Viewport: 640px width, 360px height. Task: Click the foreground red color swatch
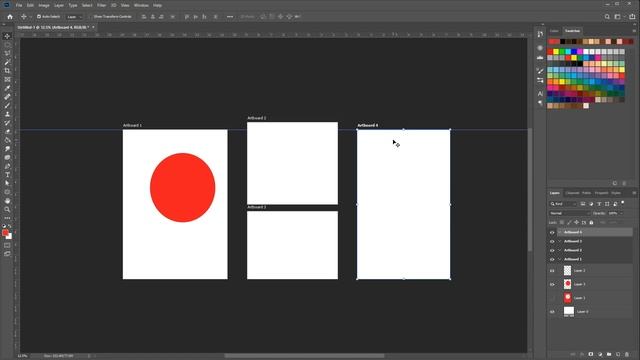(5, 233)
